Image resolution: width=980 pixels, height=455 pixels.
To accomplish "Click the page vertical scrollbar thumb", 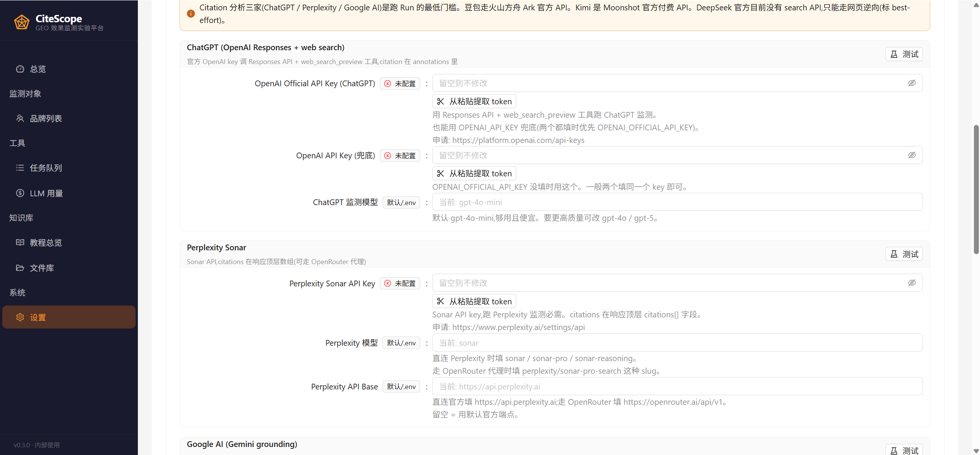I will click(x=976, y=189).
